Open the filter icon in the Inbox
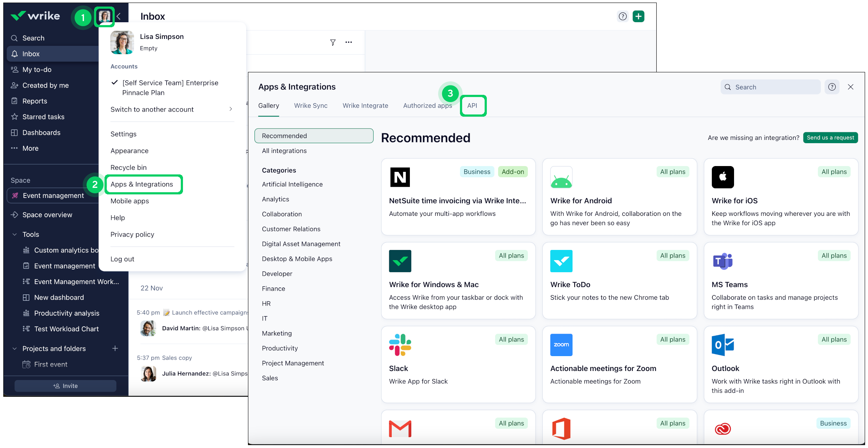The image size is (868, 448). [333, 42]
